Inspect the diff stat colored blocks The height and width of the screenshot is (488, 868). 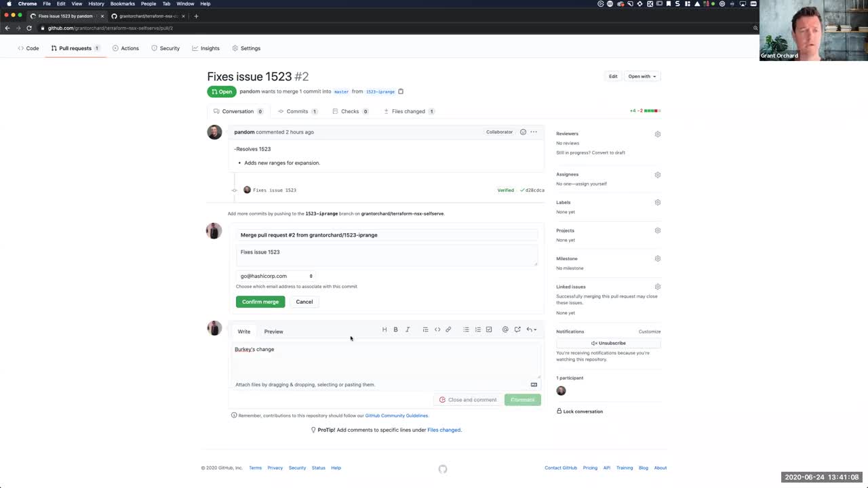tap(651, 110)
